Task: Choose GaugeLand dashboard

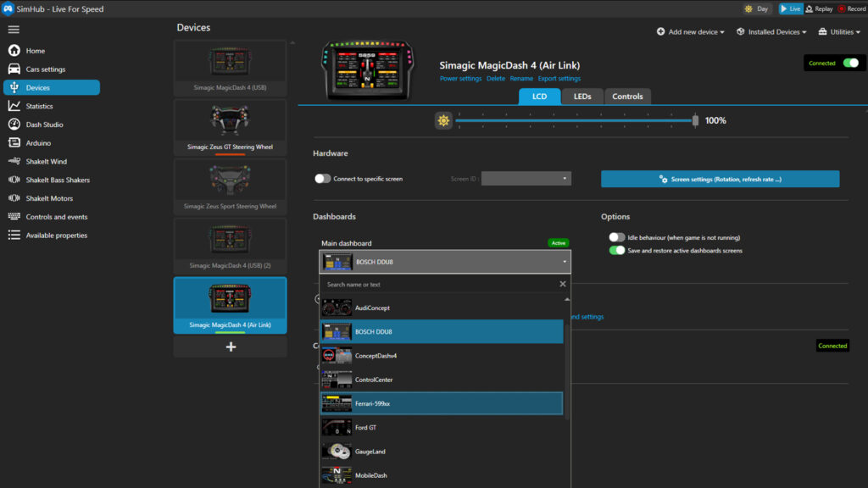Action: [442, 452]
